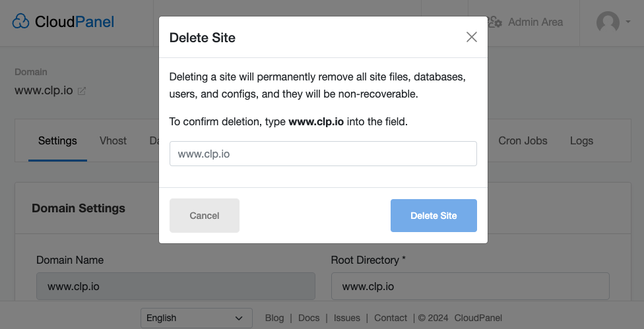Expand the user account dropdown arrow
644x329 pixels.
(628, 22)
